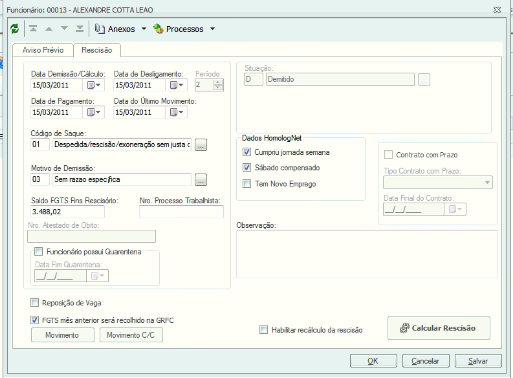The image size is (513, 378).
Task: Click the Processos icon
Action: click(158, 29)
